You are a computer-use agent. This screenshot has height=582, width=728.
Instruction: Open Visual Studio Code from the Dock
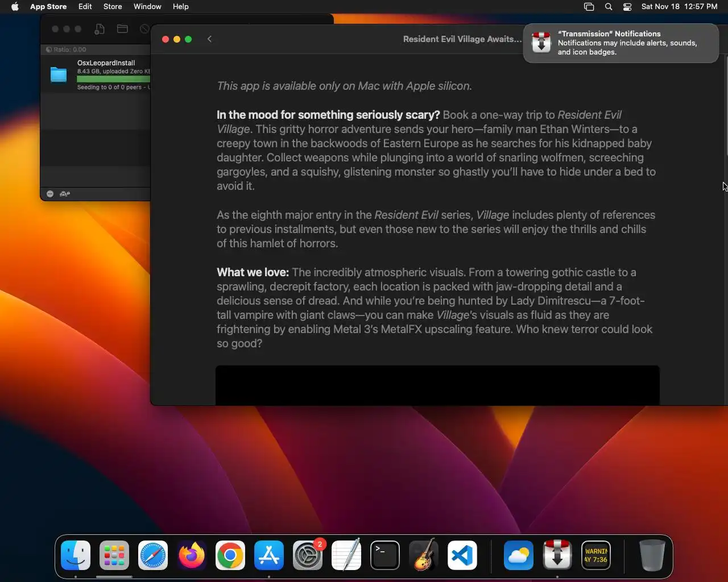click(x=462, y=555)
